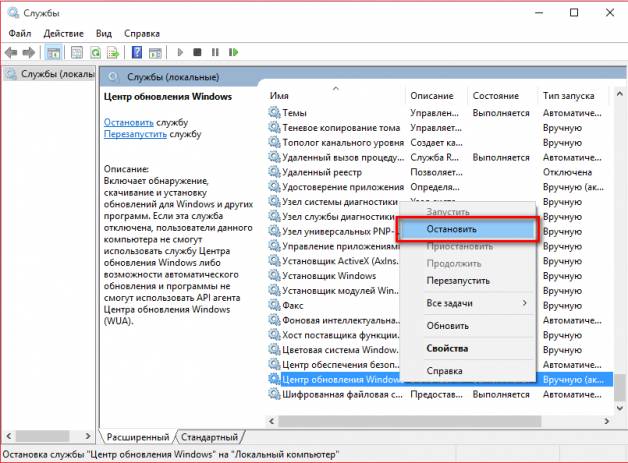Image resolution: width=628 pixels, height=463 pixels.
Task: Select the Установщик модулей Windows row
Action: (x=440, y=290)
